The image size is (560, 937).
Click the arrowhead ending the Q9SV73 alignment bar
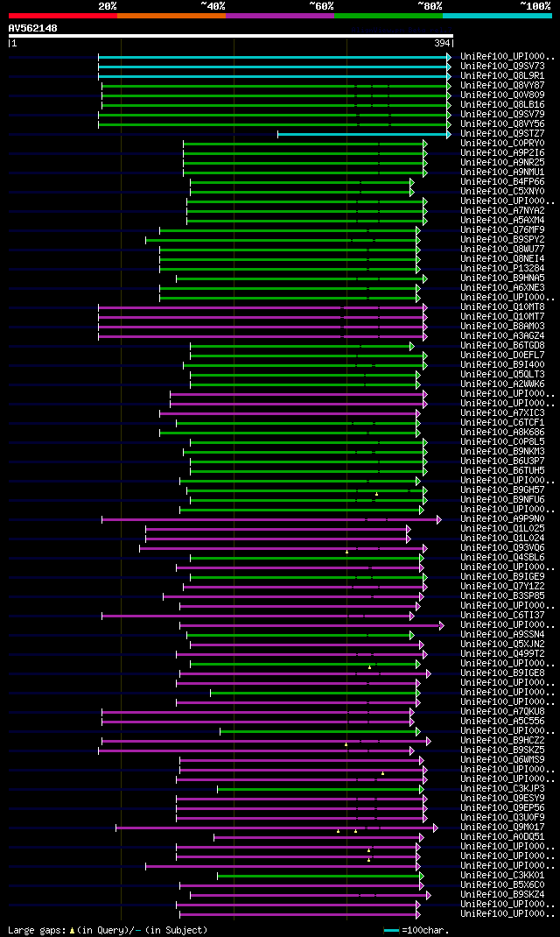[x=449, y=67]
